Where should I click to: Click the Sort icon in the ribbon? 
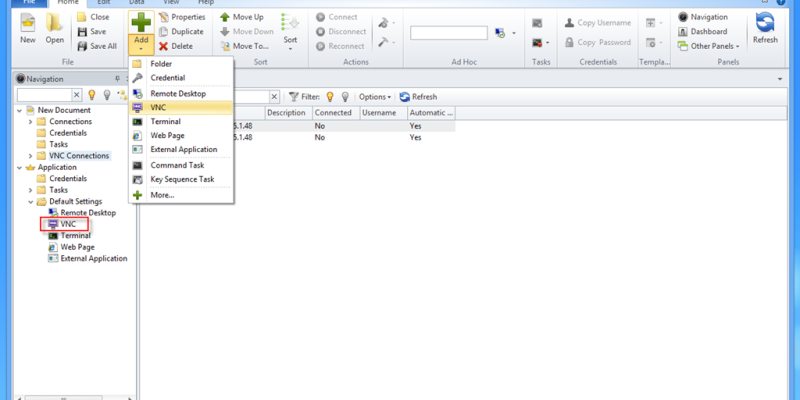point(290,26)
